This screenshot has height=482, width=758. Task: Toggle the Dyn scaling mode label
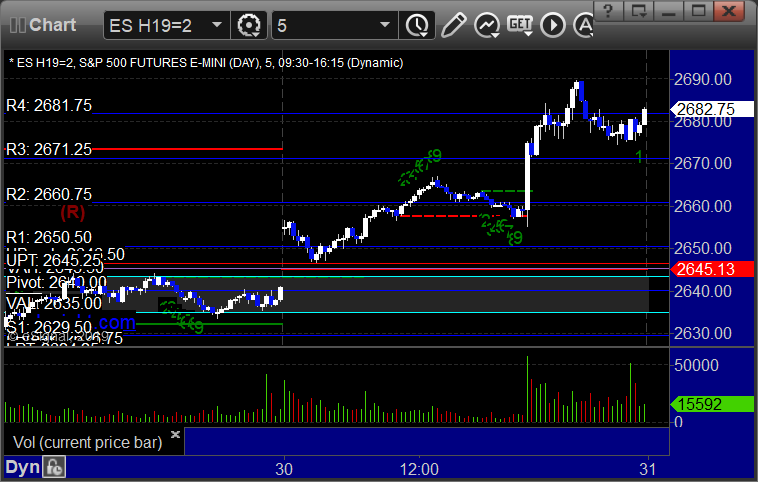click(22, 467)
